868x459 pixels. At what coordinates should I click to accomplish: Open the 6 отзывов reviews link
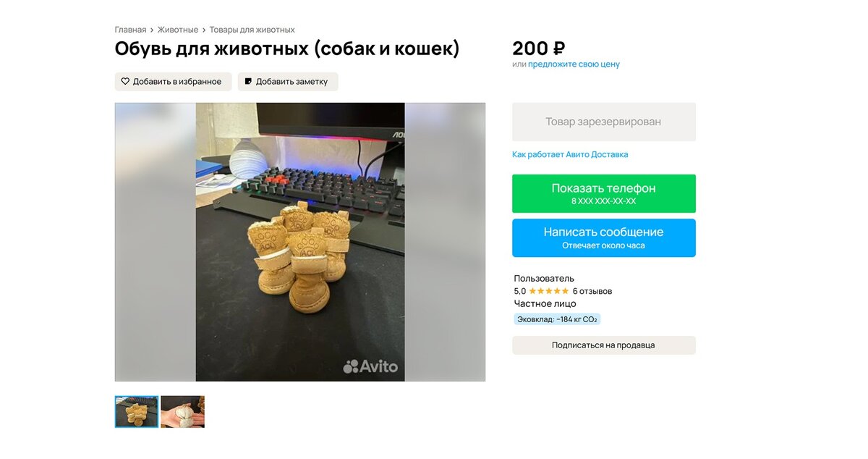[x=592, y=291]
